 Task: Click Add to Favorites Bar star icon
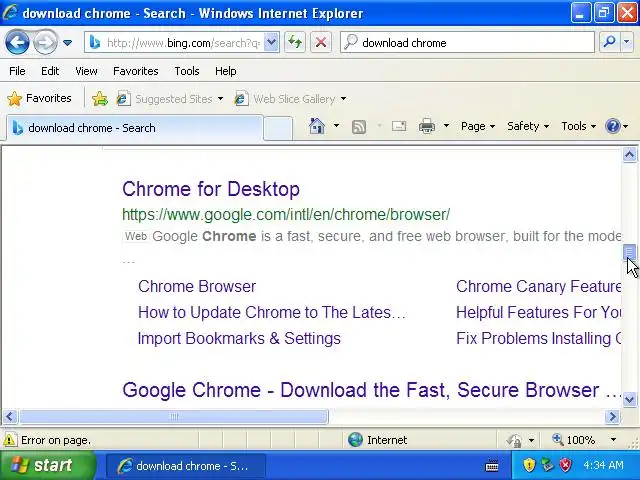pyautogui.click(x=100, y=99)
